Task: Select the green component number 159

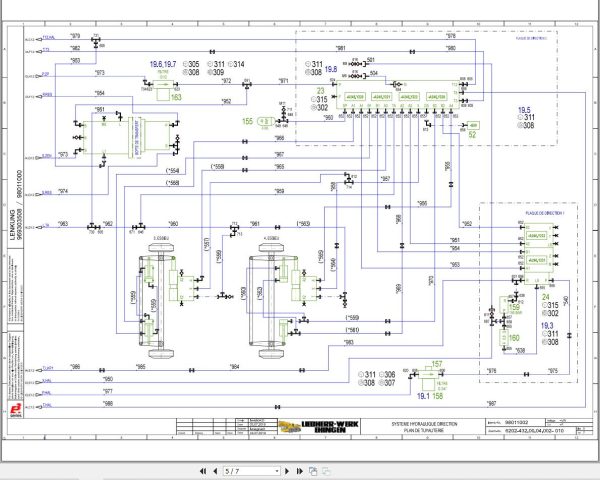Action: [x=514, y=307]
